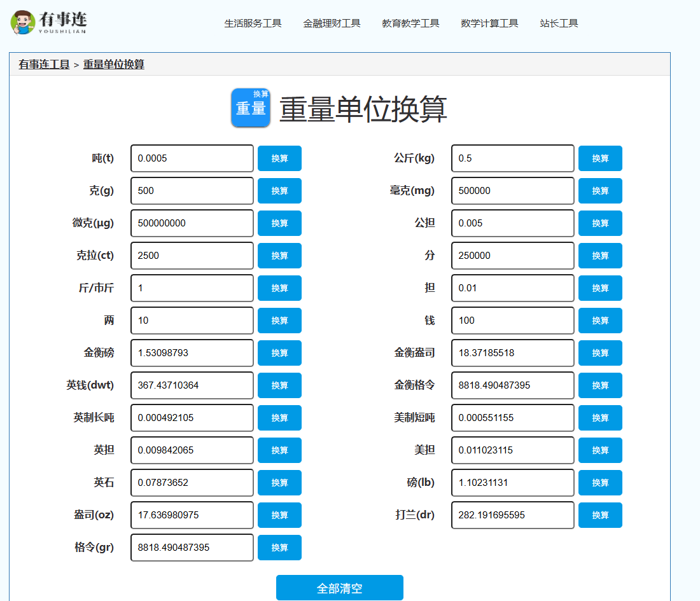Open the 数学计算工具 menu
700x601 pixels.
[x=489, y=24]
